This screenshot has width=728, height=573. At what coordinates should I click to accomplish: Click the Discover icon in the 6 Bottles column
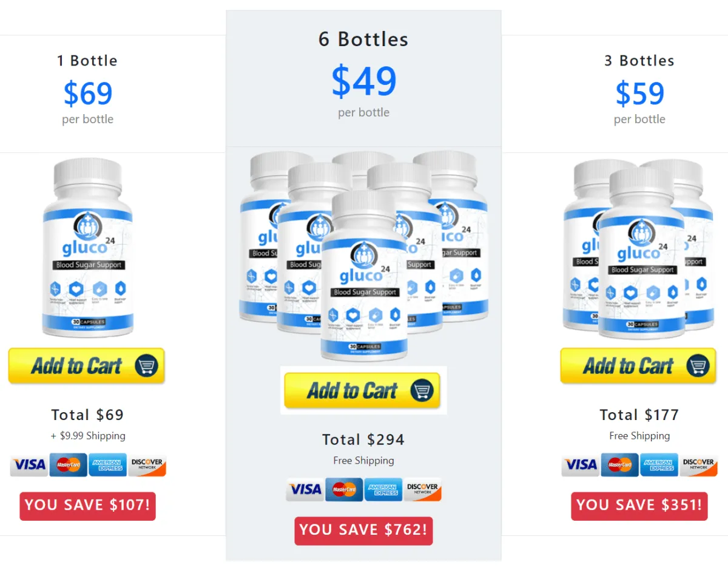[423, 489]
